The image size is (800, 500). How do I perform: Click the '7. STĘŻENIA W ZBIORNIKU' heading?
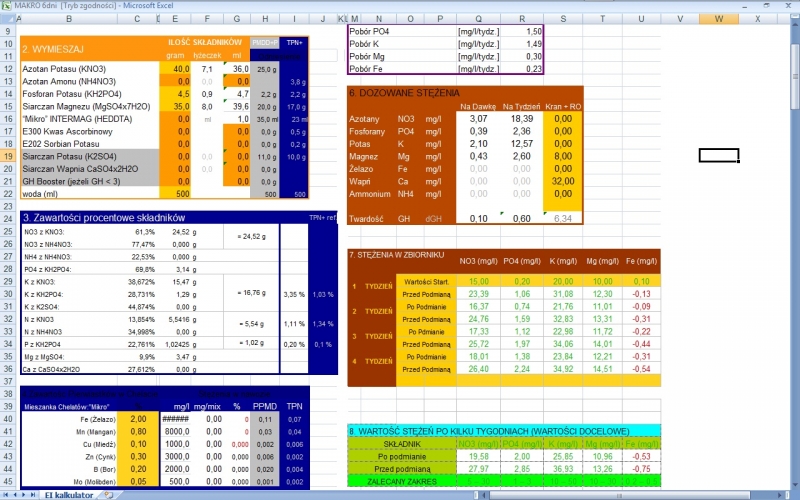click(x=397, y=255)
